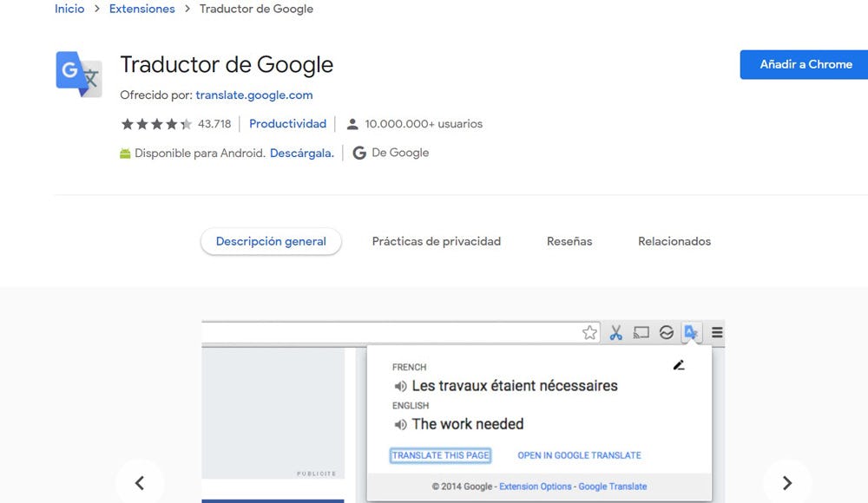Select the Relacionados tab
Viewport: 868px width, 503px height.
pyautogui.click(x=674, y=241)
